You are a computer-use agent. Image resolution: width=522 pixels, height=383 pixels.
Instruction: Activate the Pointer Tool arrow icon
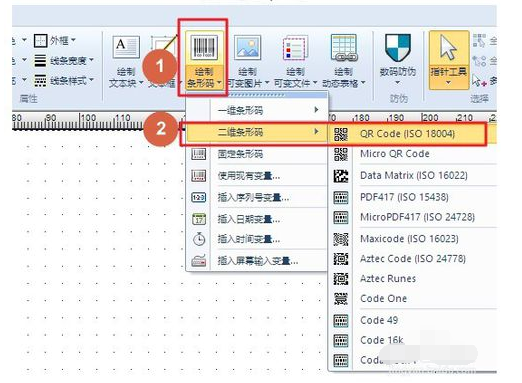448,48
